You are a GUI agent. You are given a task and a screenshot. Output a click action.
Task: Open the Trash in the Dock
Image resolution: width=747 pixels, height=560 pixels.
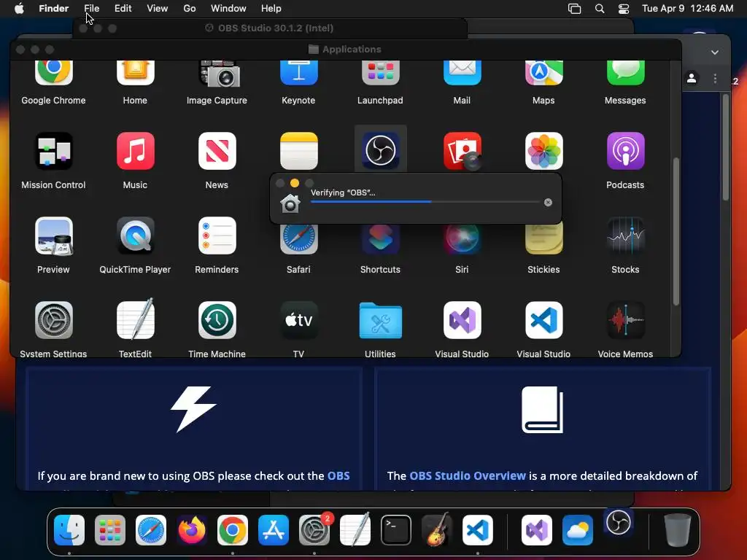click(x=678, y=530)
